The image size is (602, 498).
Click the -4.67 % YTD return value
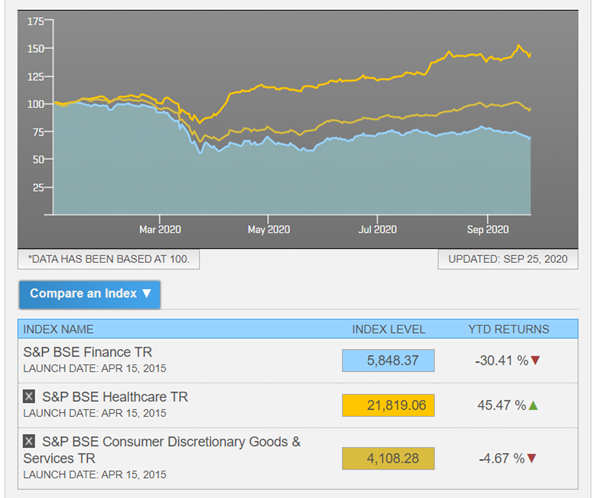501,458
